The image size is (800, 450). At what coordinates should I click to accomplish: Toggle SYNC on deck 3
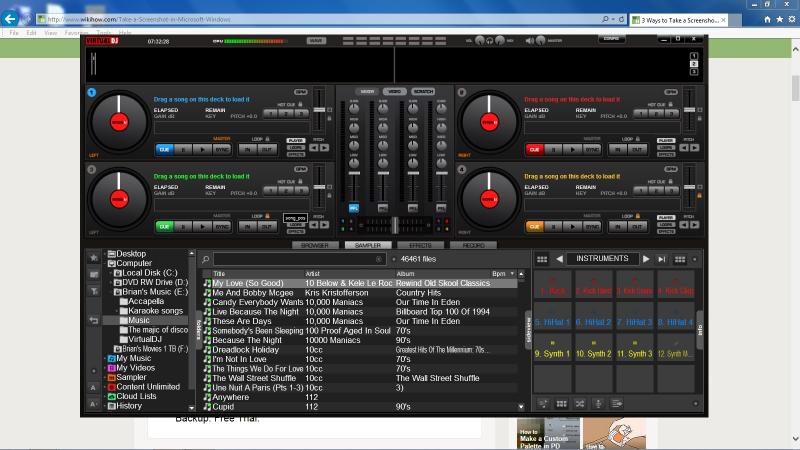(221, 227)
